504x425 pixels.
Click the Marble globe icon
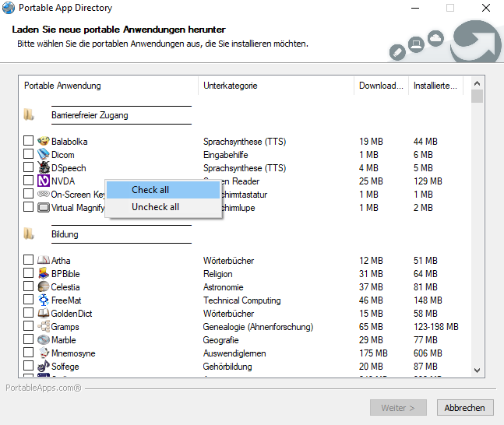[x=43, y=339]
